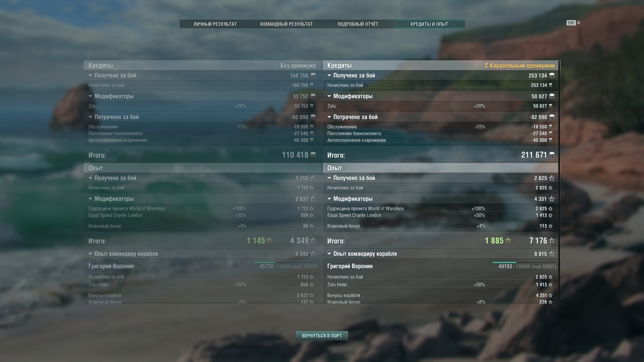Click the star icon next to 5 342 commander XP
The image size is (644, 362).
313,254
